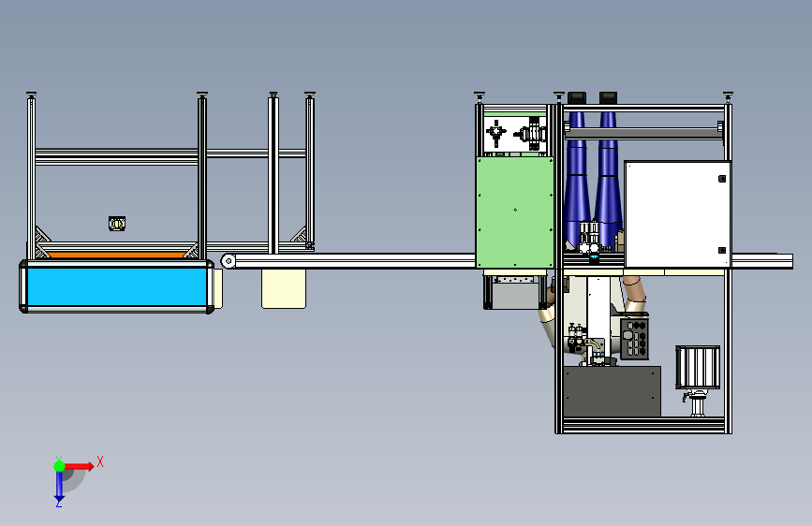The width and height of the screenshot is (812, 526).
Task: Select the ribbed cylindrical unit in the lower-right frame
Action: tap(698, 367)
